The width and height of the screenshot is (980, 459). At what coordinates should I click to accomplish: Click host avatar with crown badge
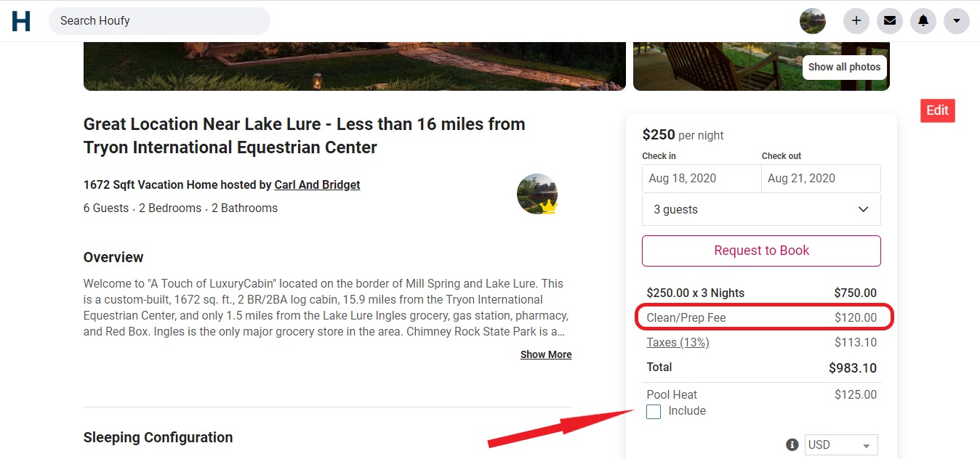point(538,194)
